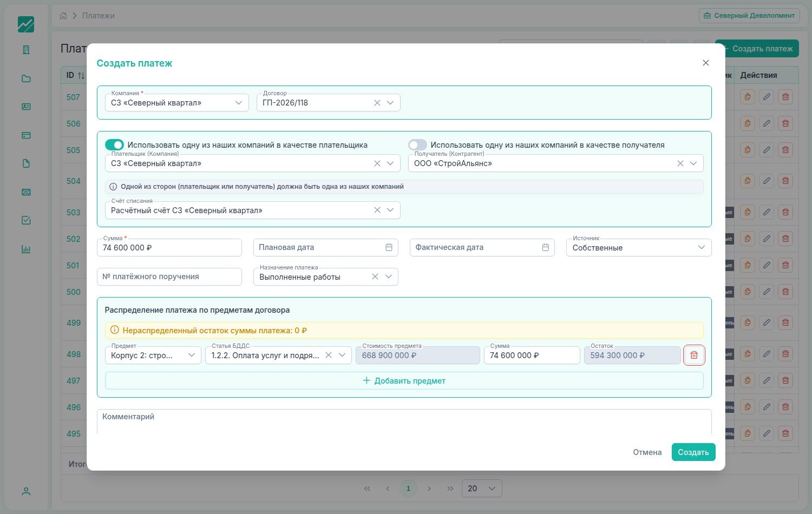812x514 pixels.
Task: Click the top Сумма field 74 600 000 ₽
Action: 169,248
